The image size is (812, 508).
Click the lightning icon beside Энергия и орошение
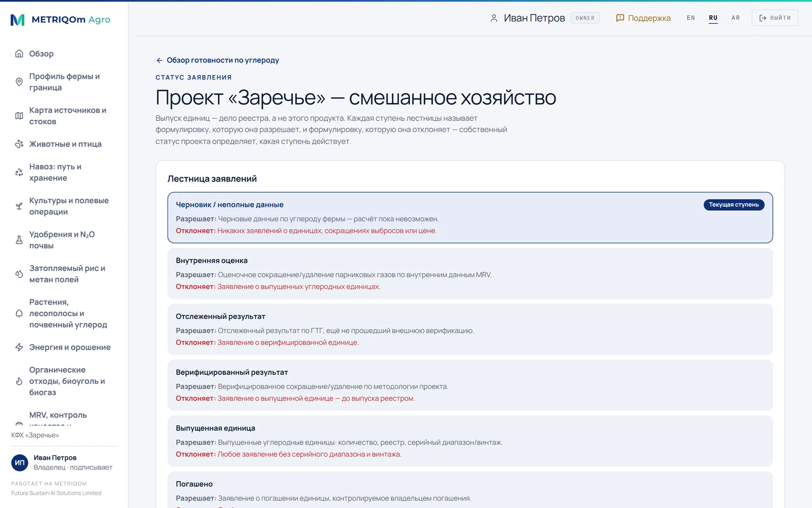click(19, 347)
